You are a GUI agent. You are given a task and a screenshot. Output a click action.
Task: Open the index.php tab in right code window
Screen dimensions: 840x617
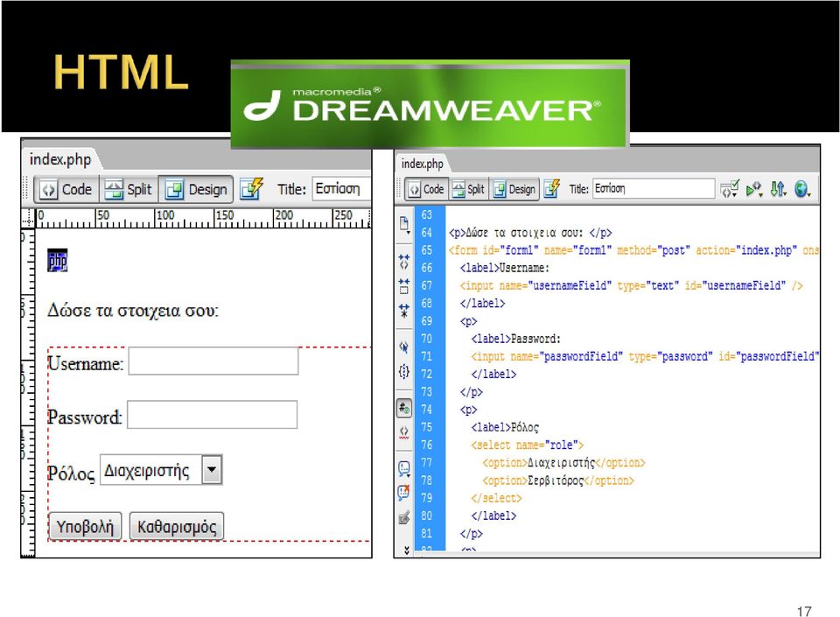tap(422, 164)
